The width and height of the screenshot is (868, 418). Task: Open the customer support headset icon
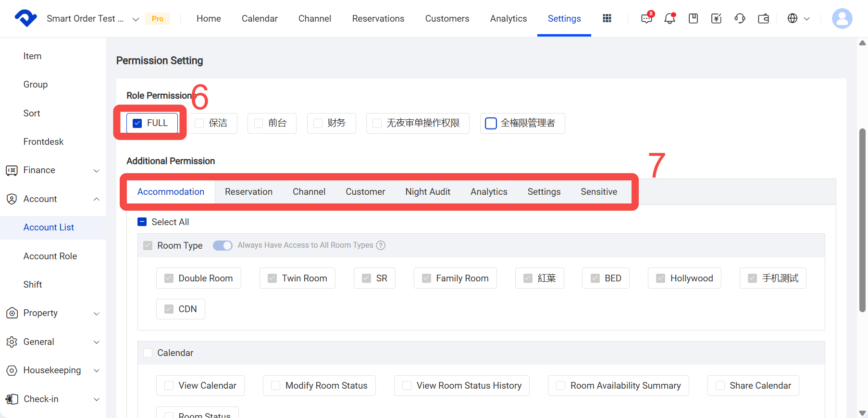click(740, 18)
